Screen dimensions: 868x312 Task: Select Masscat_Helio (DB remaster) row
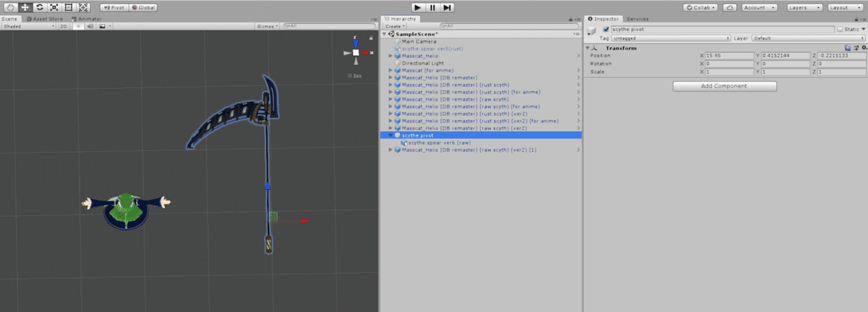point(481,77)
